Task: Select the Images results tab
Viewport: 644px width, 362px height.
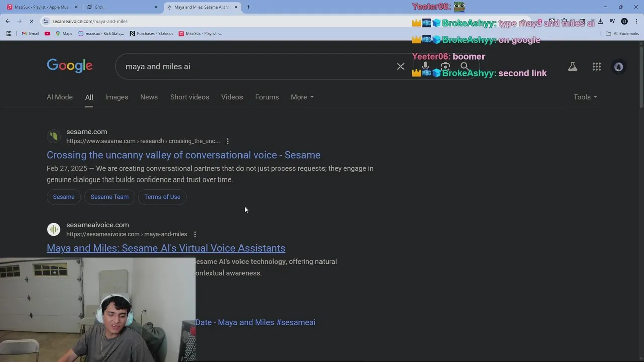Action: [x=116, y=97]
